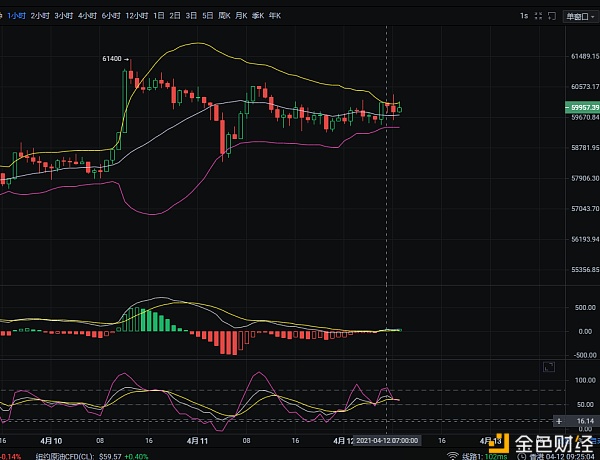Viewport: 600px width, 460px height.
Task: Show the quarterly 季K chart
Action: pos(258,16)
